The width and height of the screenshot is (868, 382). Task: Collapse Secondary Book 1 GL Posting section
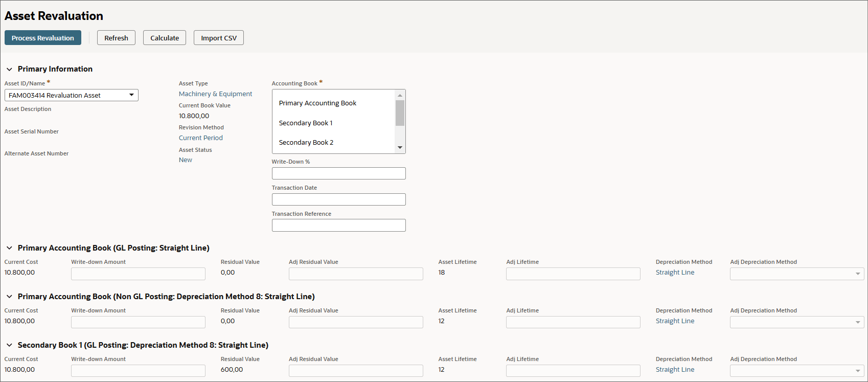tap(9, 345)
